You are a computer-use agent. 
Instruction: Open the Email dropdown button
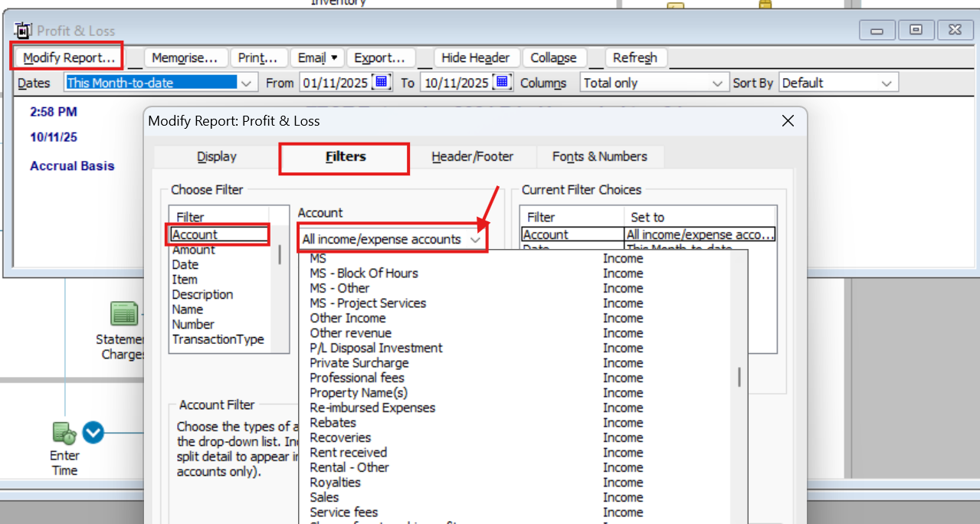point(317,57)
